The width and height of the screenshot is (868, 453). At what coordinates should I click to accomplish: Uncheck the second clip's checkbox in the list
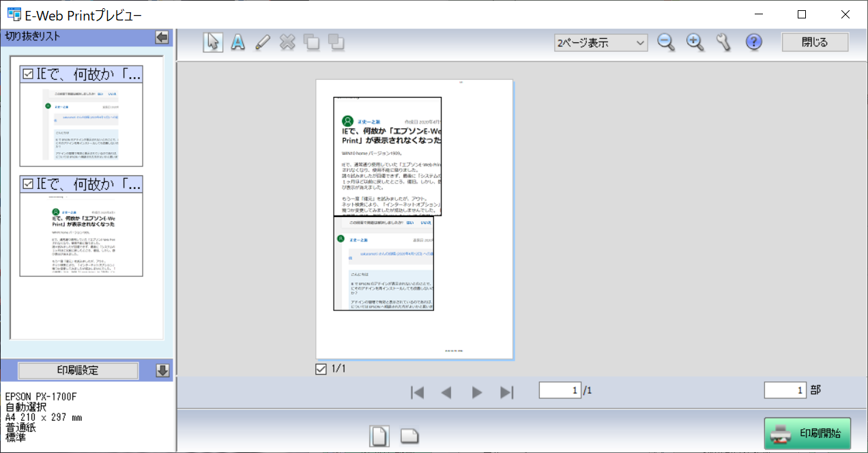28,184
